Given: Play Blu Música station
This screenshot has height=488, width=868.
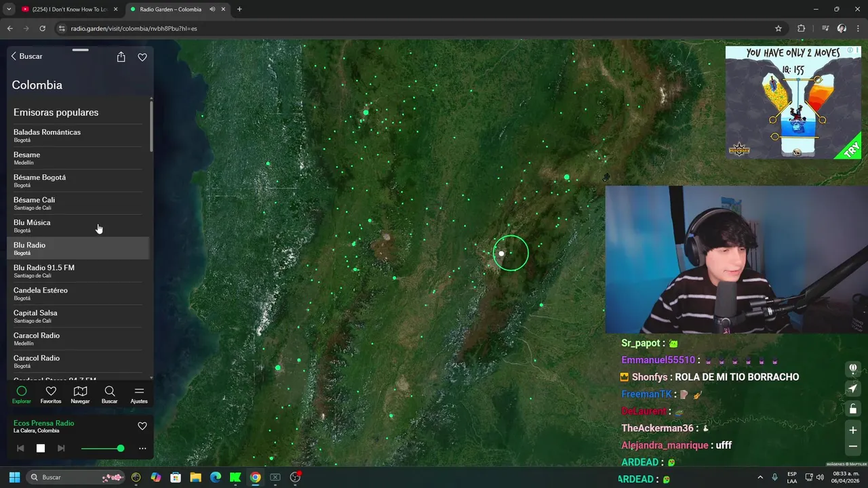Looking at the screenshot, I should (x=78, y=226).
